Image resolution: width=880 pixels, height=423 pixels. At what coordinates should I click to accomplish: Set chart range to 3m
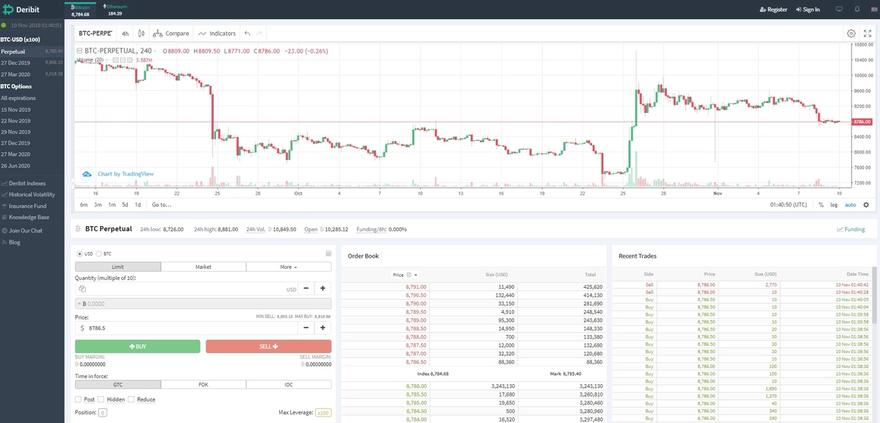[98, 205]
